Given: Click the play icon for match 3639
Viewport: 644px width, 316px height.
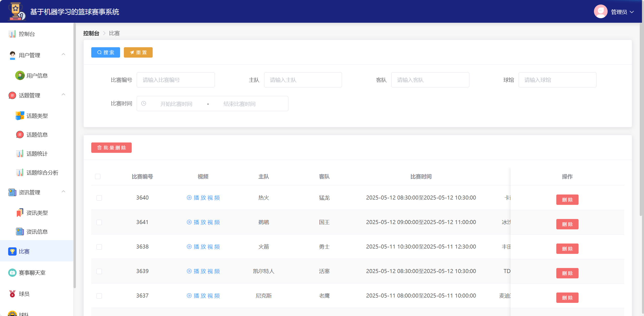Looking at the screenshot, I should [x=189, y=271].
